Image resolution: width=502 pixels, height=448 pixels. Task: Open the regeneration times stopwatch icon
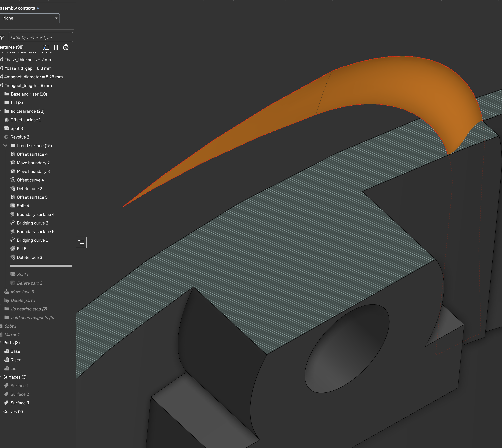pyautogui.click(x=66, y=47)
